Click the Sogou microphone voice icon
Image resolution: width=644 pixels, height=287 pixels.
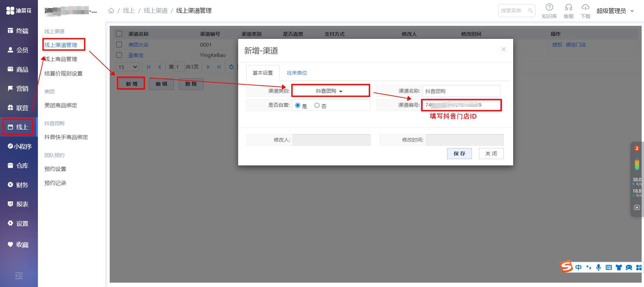[x=598, y=267]
